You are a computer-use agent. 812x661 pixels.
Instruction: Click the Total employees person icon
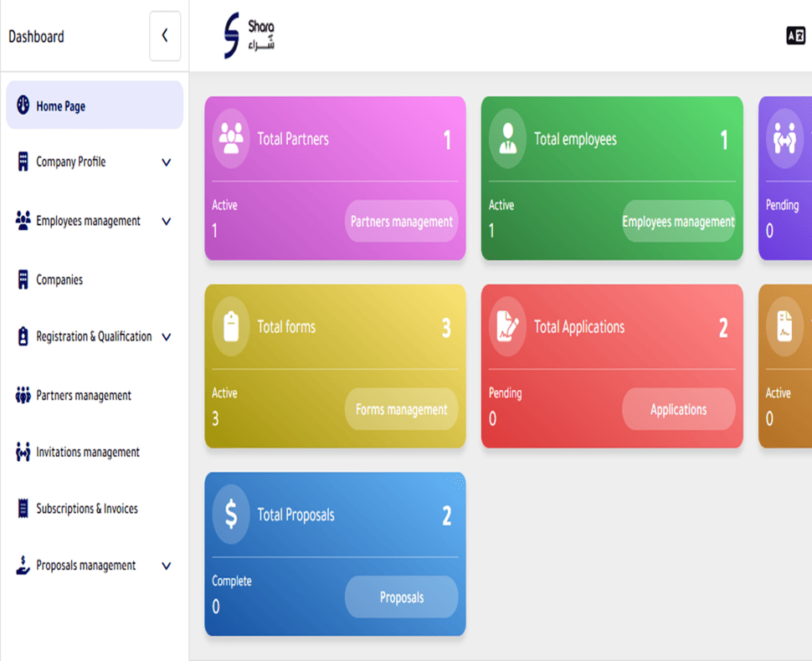tap(507, 138)
